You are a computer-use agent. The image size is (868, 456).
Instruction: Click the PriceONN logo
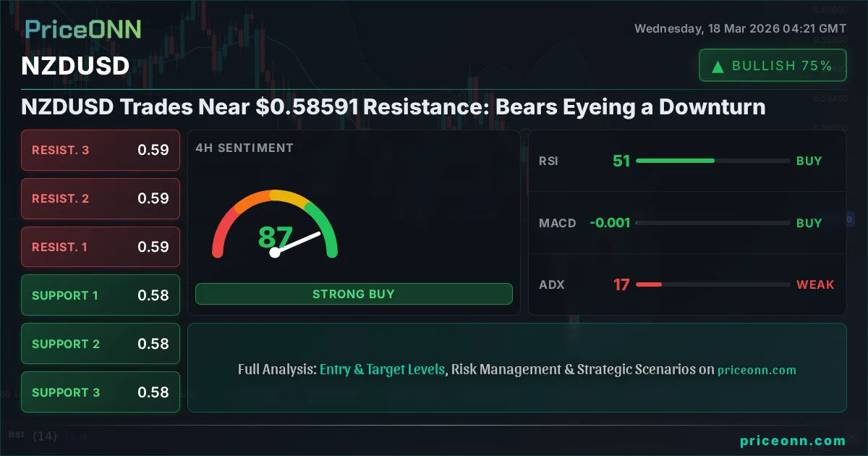83,30
